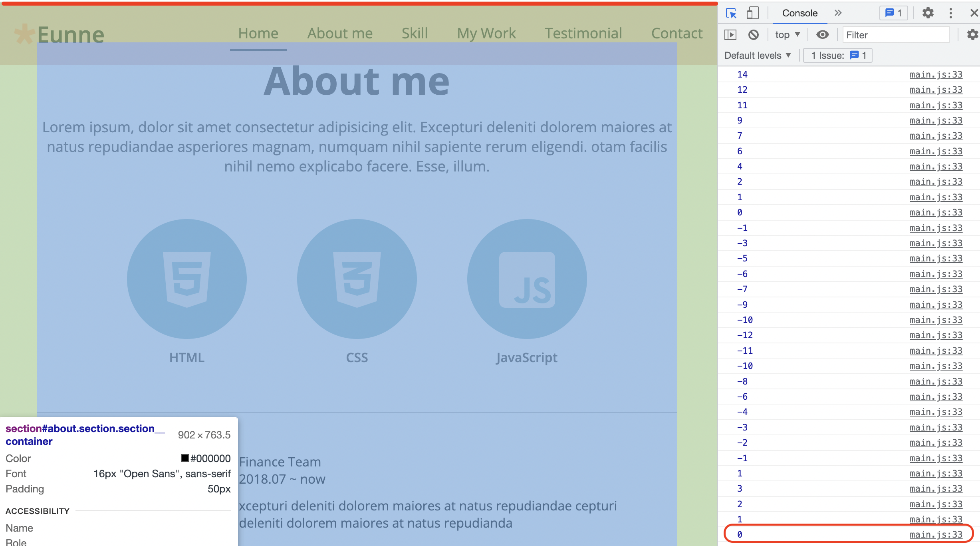
Task: Click the 1 Issue button
Action: (x=838, y=55)
